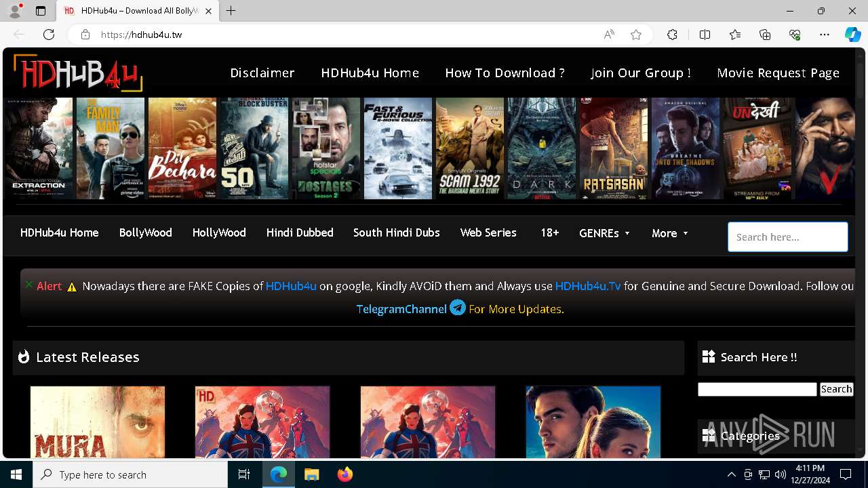Open Hostages Season 2 poster
The height and width of the screenshot is (488, 868).
[326, 148]
